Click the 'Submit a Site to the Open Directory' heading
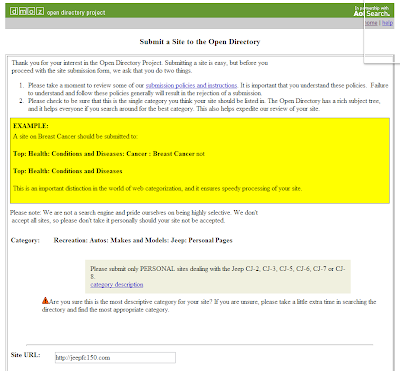Screen dimensions: 400x371 [x=200, y=42]
